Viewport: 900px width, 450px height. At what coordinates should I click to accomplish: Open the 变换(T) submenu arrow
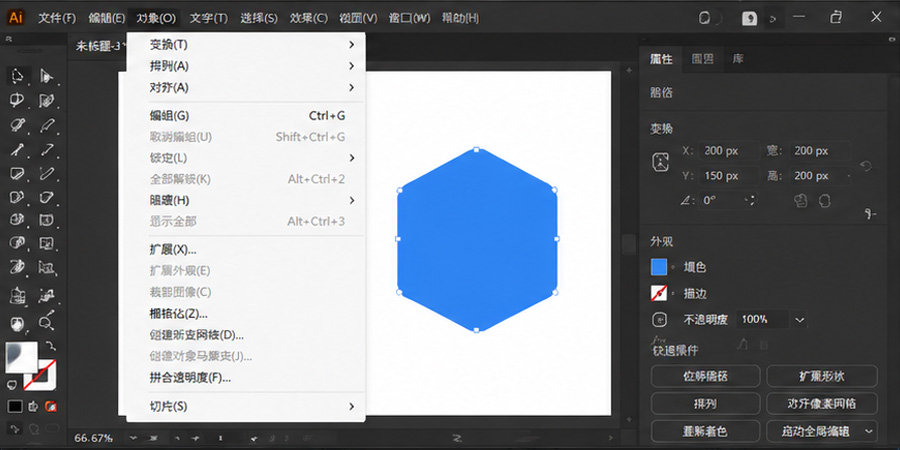coord(351,45)
